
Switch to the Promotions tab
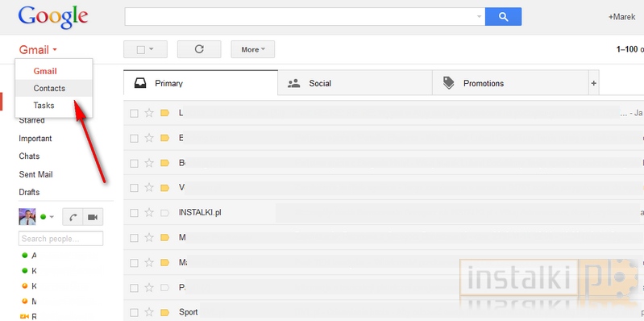510,83
